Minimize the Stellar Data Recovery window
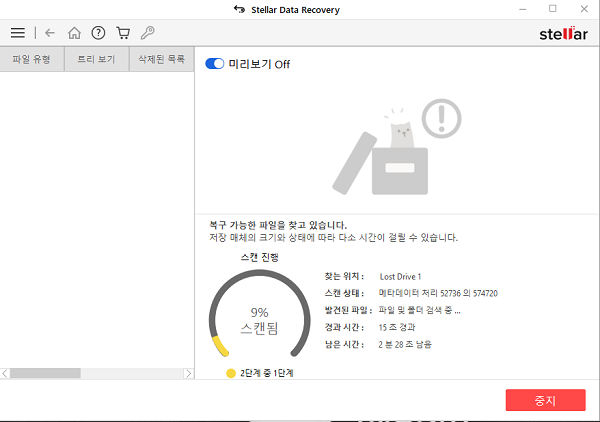The height and width of the screenshot is (422, 600). 523,9
